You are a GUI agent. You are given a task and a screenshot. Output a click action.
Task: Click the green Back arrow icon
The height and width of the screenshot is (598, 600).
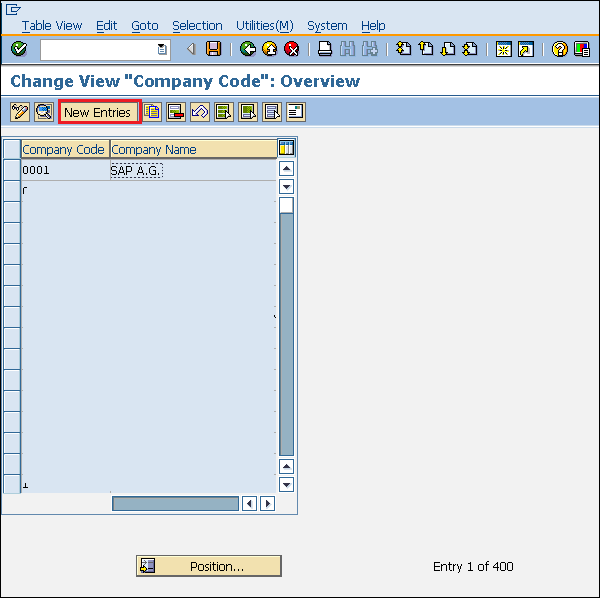point(248,49)
